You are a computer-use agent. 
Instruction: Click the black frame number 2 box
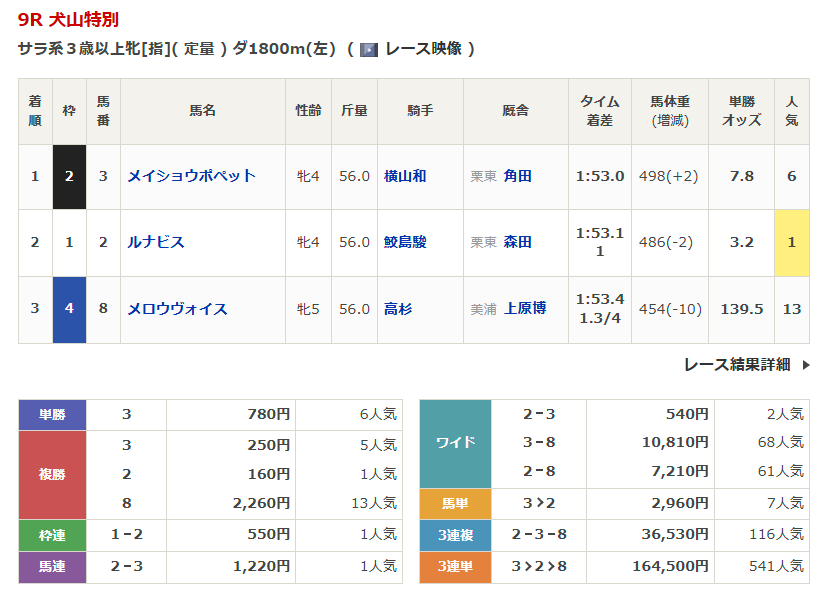69,176
